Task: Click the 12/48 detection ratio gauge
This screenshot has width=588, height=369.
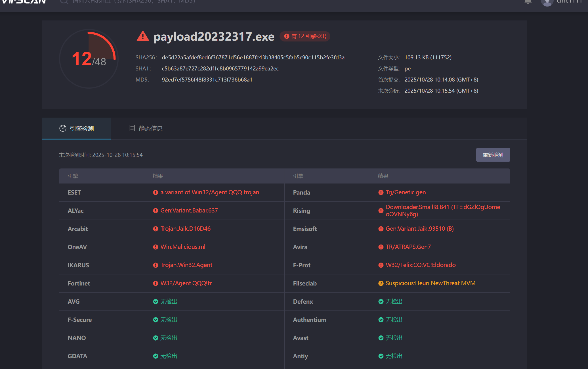Action: click(x=89, y=59)
